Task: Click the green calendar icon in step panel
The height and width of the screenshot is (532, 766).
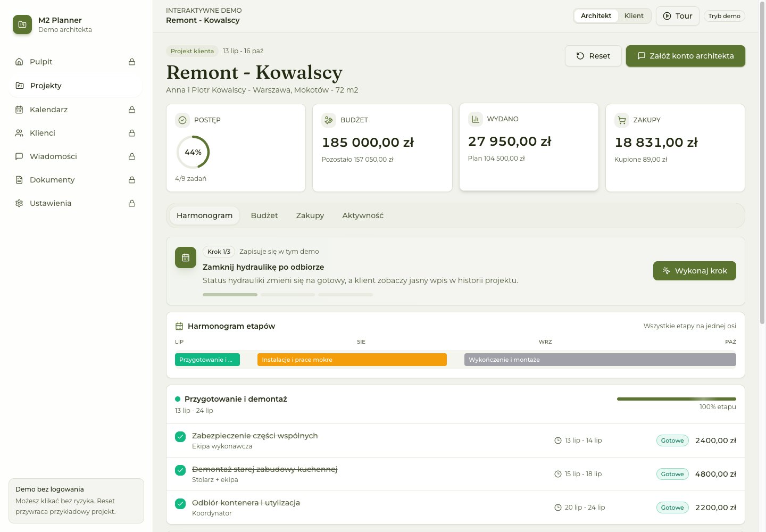Action: click(186, 257)
